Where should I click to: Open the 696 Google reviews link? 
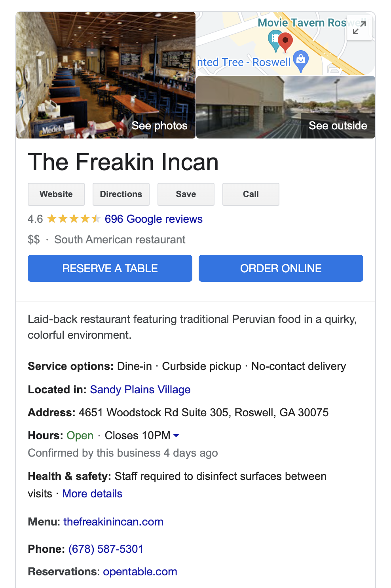click(154, 219)
